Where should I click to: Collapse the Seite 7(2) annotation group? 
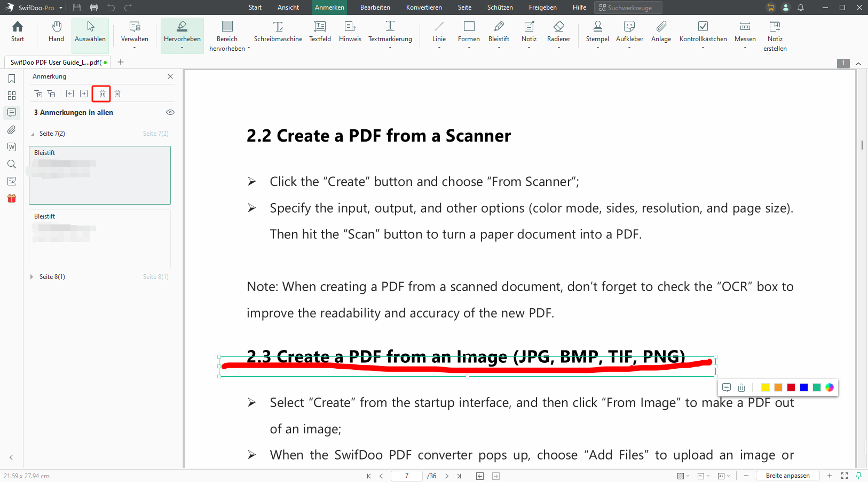[x=33, y=134]
